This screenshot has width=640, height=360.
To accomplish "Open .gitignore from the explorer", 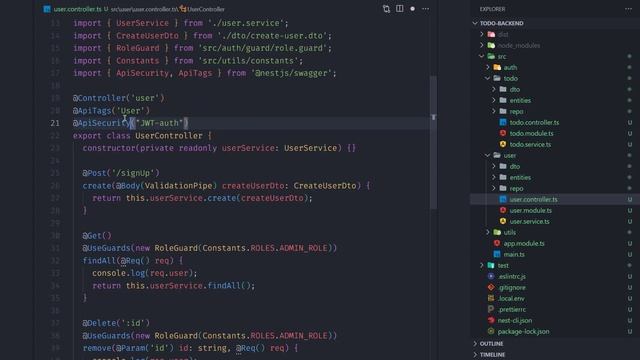I will (512, 288).
